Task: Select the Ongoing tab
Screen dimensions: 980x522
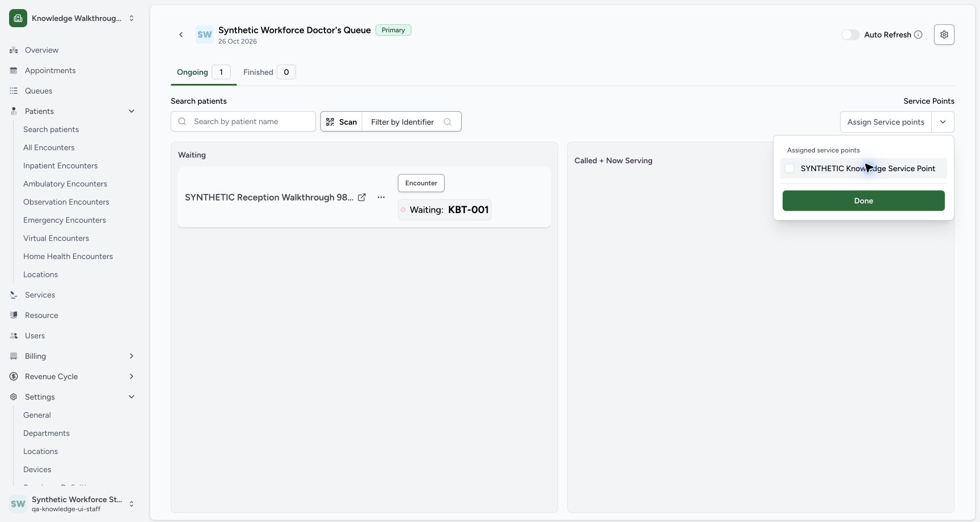Action: (x=204, y=72)
